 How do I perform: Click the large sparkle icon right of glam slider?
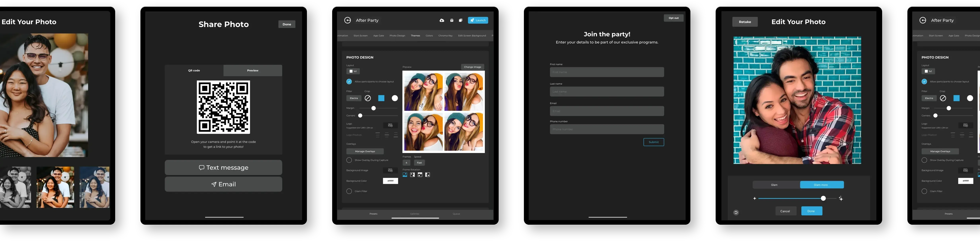(841, 199)
